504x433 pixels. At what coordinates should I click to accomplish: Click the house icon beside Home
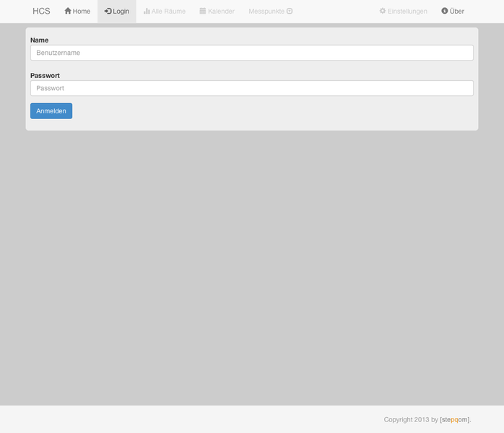(x=68, y=11)
